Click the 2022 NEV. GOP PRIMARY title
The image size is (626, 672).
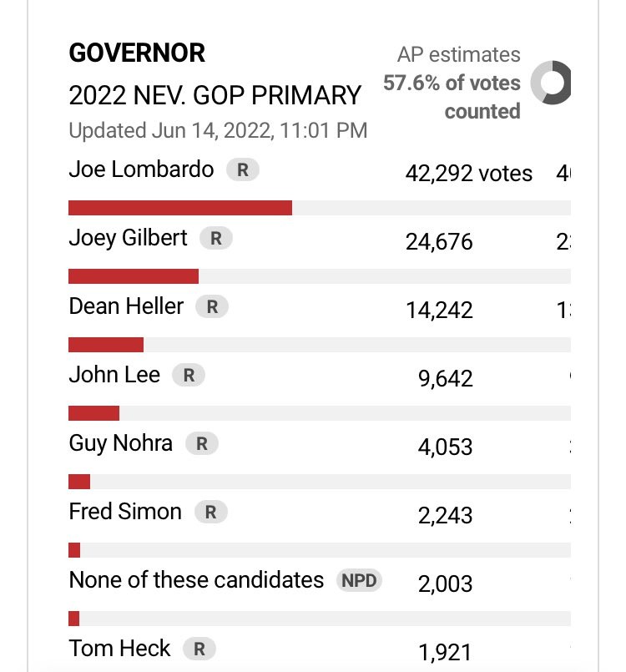pyautogui.click(x=215, y=95)
